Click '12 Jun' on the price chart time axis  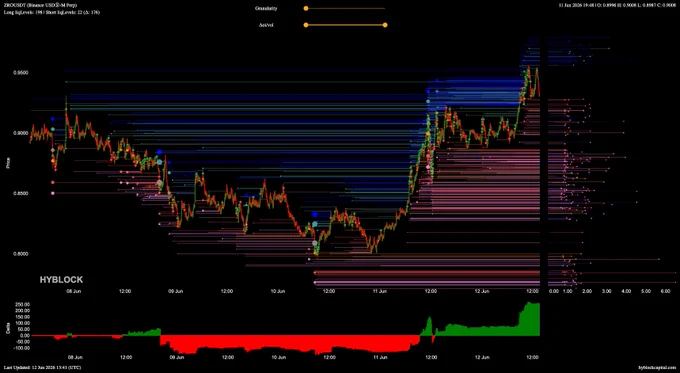pos(482,291)
